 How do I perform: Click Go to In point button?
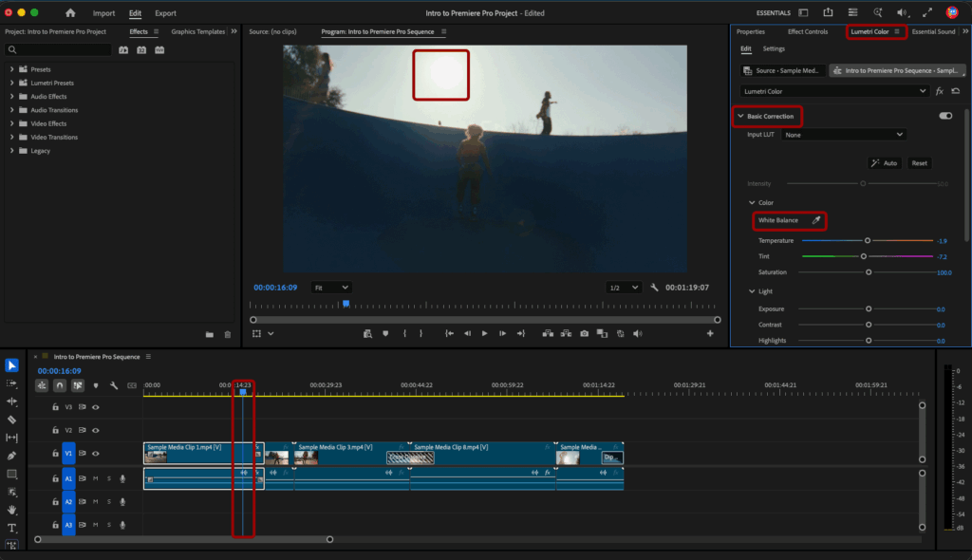(x=449, y=334)
